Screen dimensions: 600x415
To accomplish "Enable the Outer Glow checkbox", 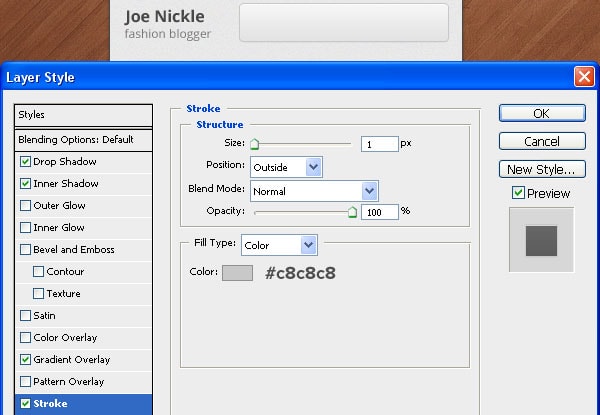I will [x=25, y=205].
